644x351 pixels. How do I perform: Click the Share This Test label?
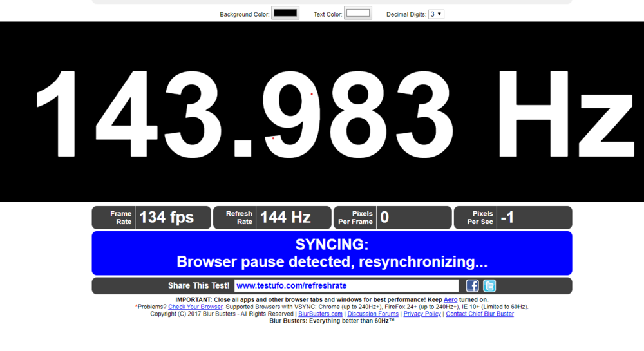tap(198, 286)
